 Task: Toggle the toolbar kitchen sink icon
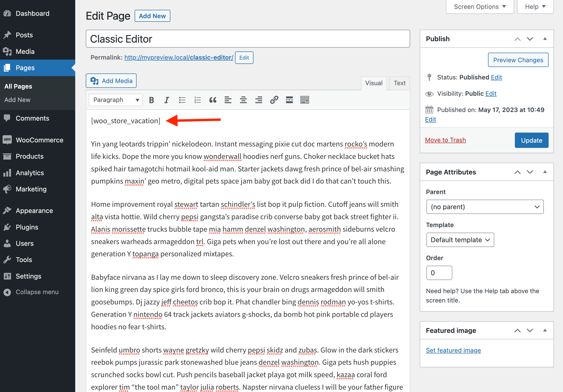pyautogui.click(x=304, y=100)
